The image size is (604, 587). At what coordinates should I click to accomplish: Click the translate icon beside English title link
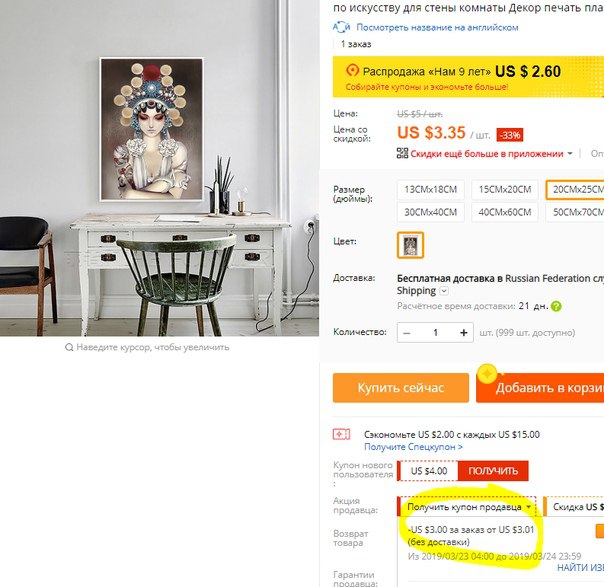pyautogui.click(x=341, y=27)
